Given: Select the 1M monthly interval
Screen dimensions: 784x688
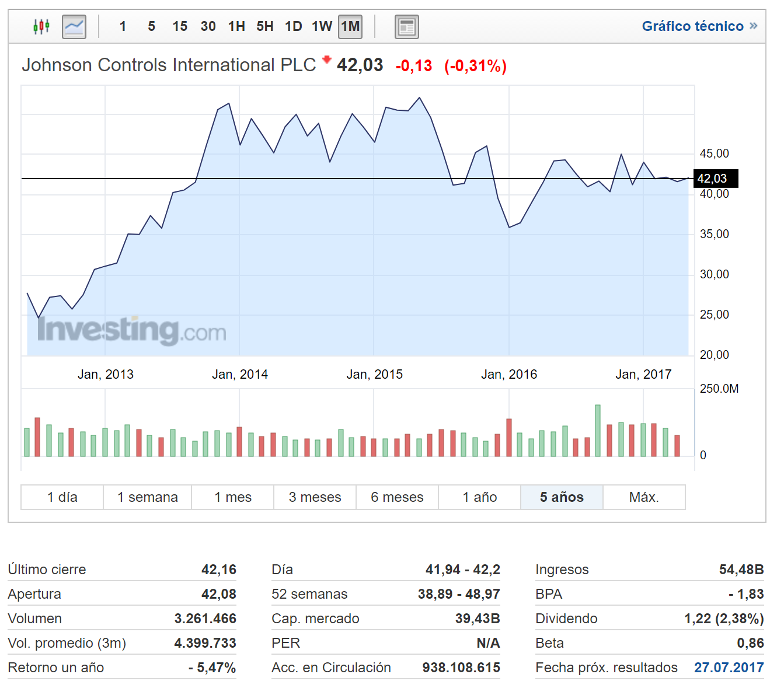Looking at the screenshot, I should (350, 26).
